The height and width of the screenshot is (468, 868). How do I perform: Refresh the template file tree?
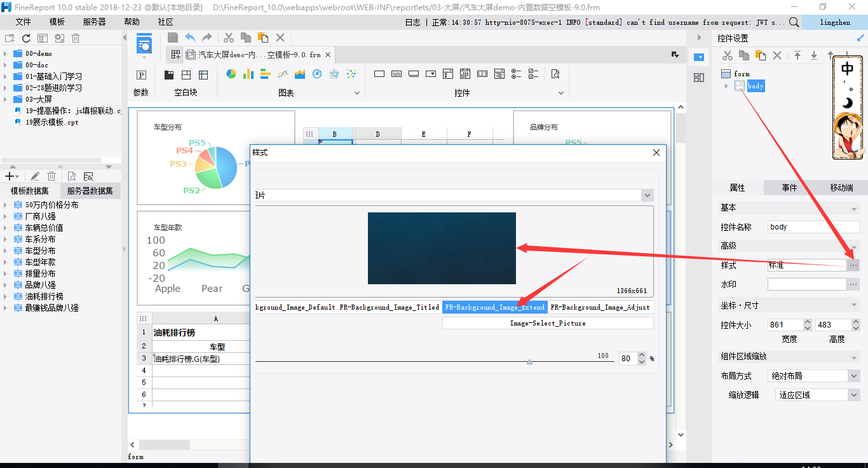(x=26, y=38)
